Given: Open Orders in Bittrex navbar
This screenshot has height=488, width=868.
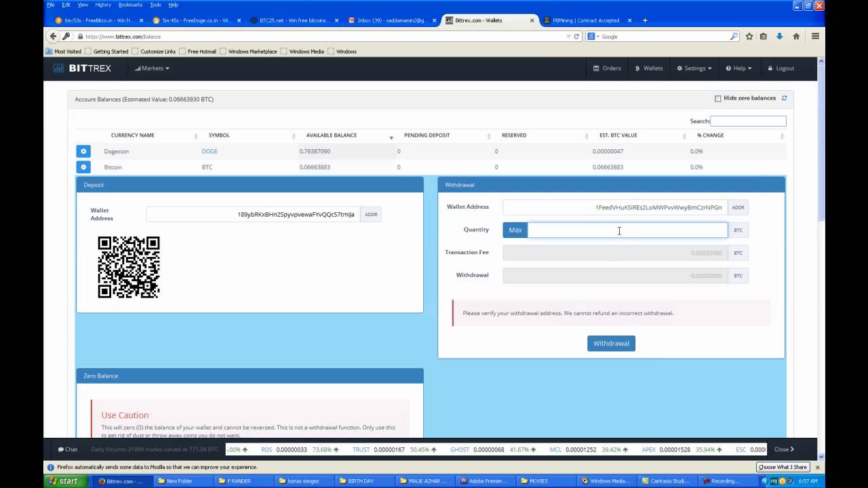Looking at the screenshot, I should [607, 68].
